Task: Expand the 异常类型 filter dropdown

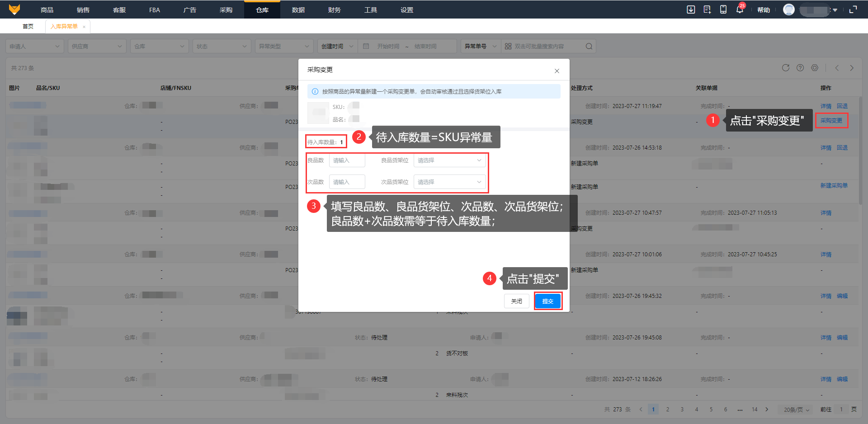Action: 284,46
